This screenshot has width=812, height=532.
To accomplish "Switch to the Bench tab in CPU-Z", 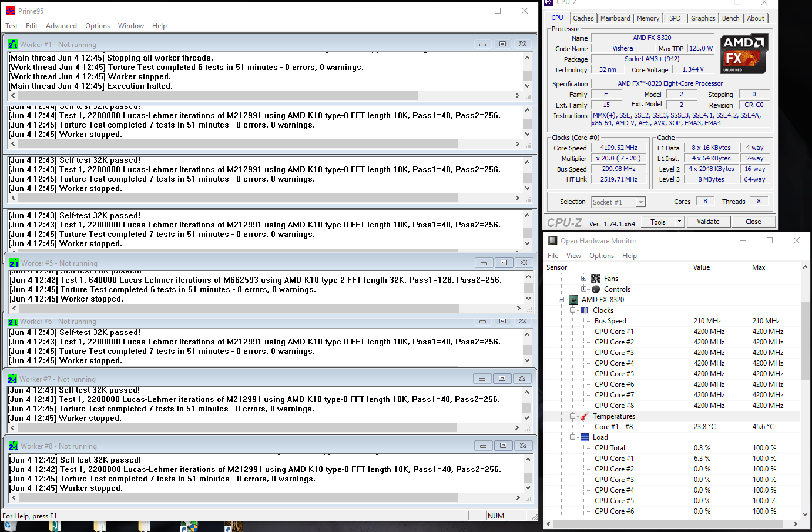I will [x=730, y=18].
